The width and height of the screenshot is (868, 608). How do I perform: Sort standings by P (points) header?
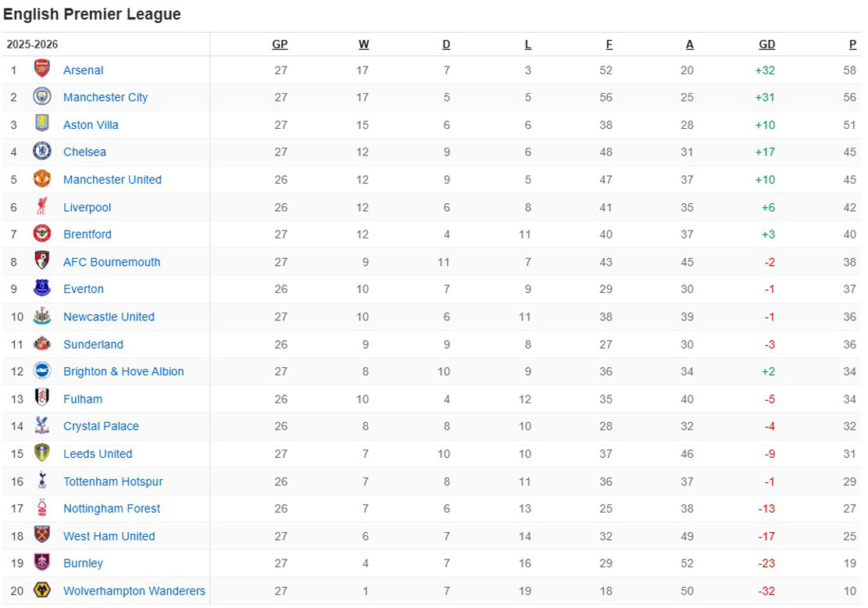[852, 45]
